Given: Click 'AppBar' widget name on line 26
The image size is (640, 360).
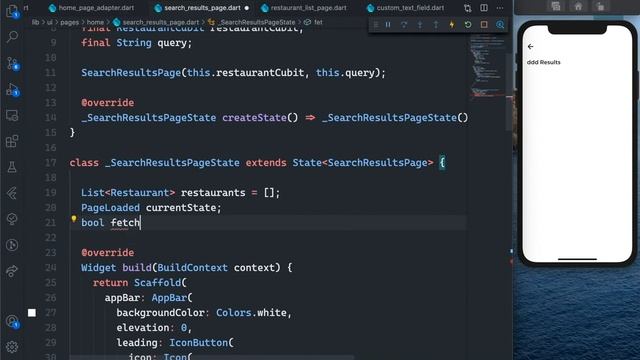Looking at the screenshot, I should pyautogui.click(x=169, y=298).
